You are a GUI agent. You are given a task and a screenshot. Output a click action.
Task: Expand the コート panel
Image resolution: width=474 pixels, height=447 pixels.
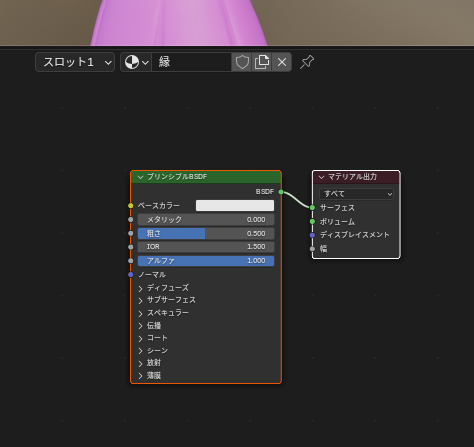coord(153,338)
